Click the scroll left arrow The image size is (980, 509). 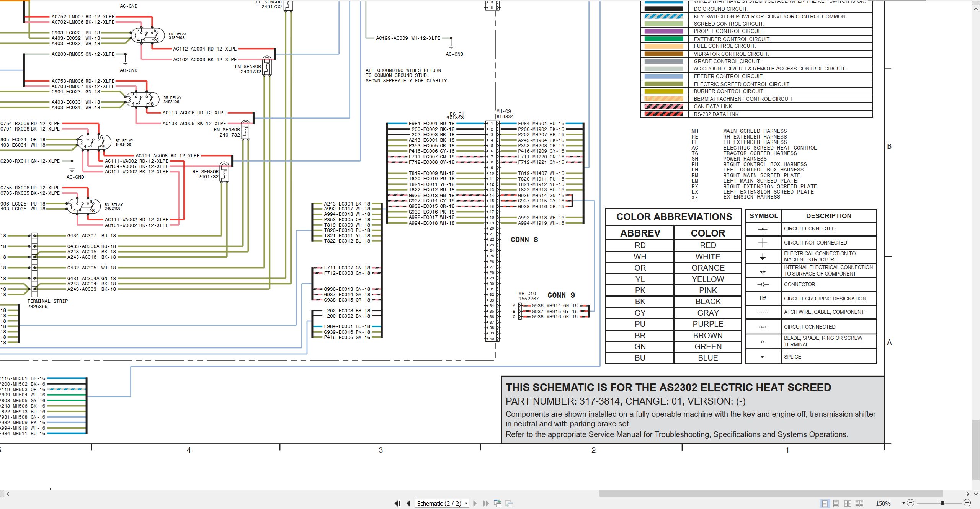8,494
